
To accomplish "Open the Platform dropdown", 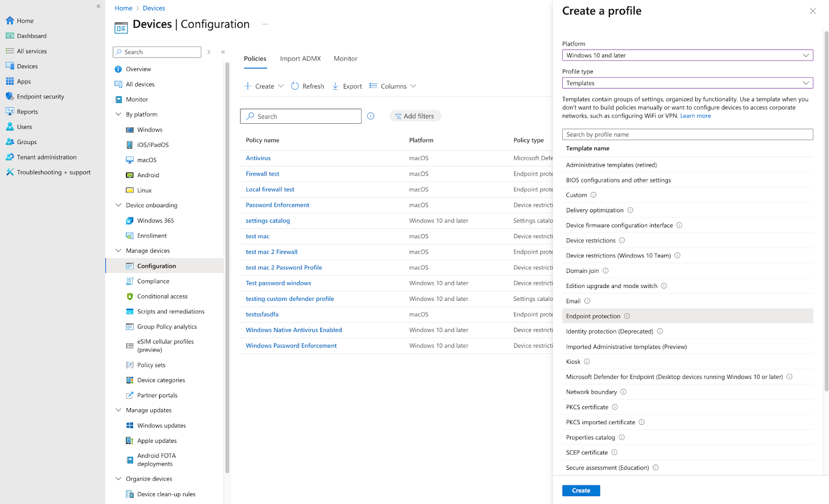I will (x=688, y=55).
